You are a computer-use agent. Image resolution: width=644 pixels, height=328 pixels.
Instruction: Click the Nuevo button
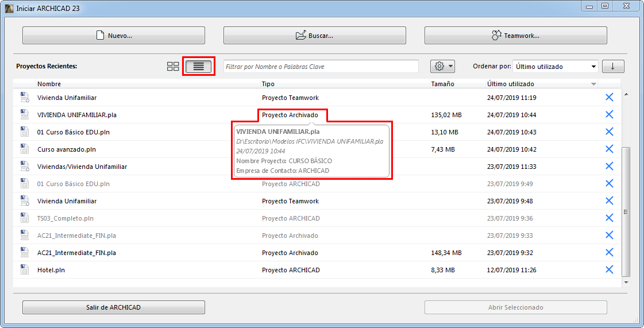point(114,35)
